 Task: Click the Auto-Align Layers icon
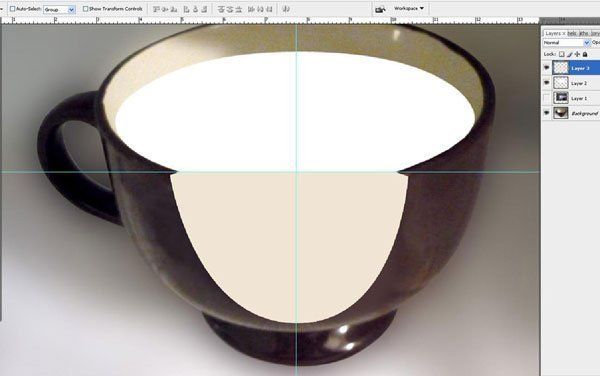tap(286, 9)
